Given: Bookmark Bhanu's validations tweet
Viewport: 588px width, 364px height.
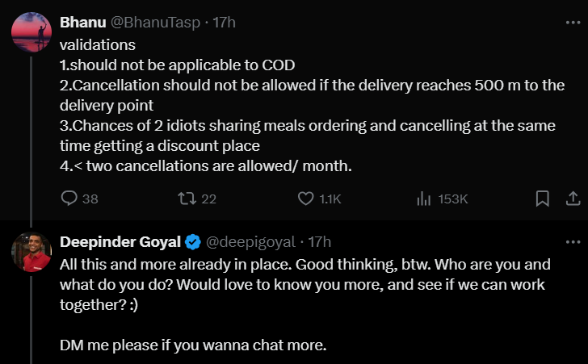Looking at the screenshot, I should pyautogui.click(x=544, y=199).
